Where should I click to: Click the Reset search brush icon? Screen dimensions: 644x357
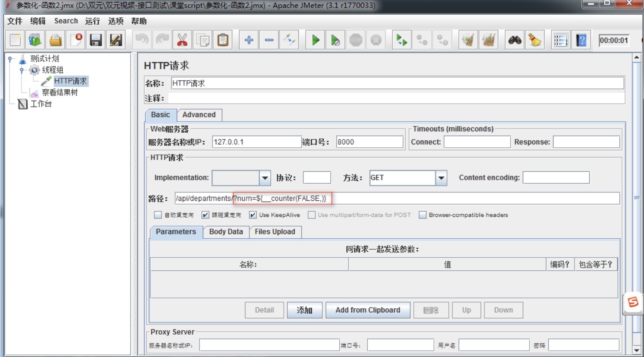(x=535, y=40)
